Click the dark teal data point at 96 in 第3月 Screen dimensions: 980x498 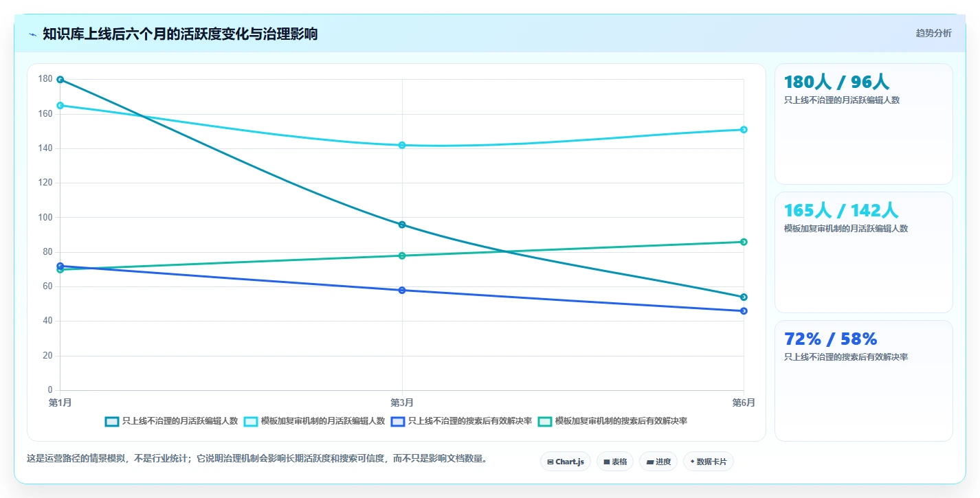402,225
